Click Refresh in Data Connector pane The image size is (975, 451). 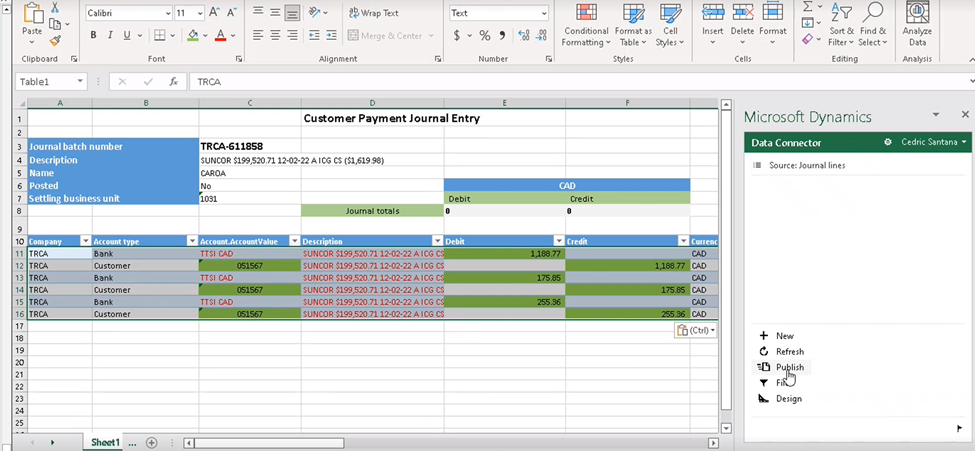(x=782, y=351)
